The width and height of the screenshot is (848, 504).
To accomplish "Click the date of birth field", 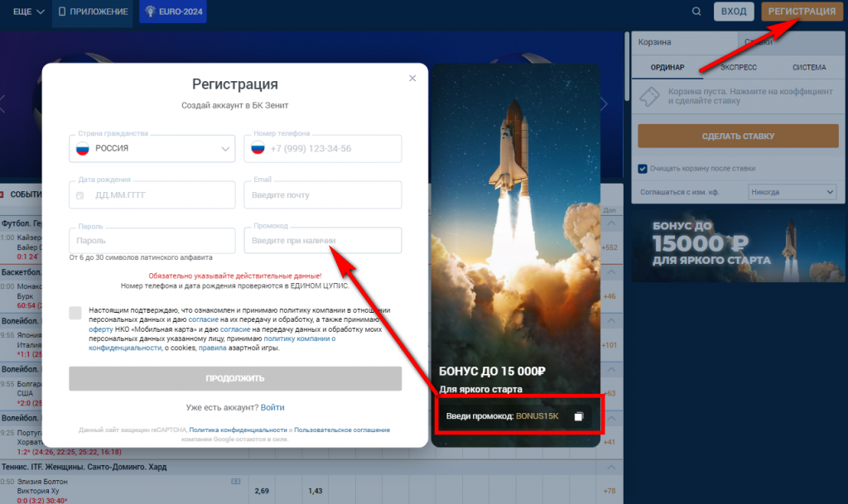I will tap(152, 195).
